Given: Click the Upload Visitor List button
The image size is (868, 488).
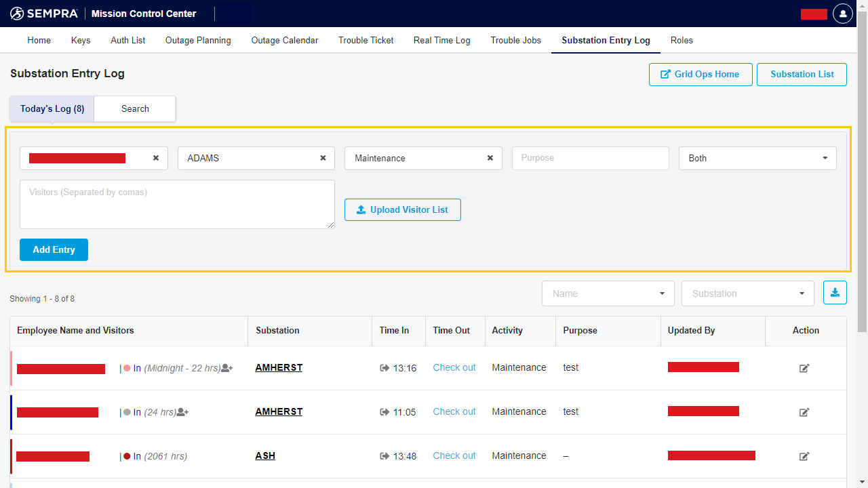Looking at the screenshot, I should [x=402, y=209].
